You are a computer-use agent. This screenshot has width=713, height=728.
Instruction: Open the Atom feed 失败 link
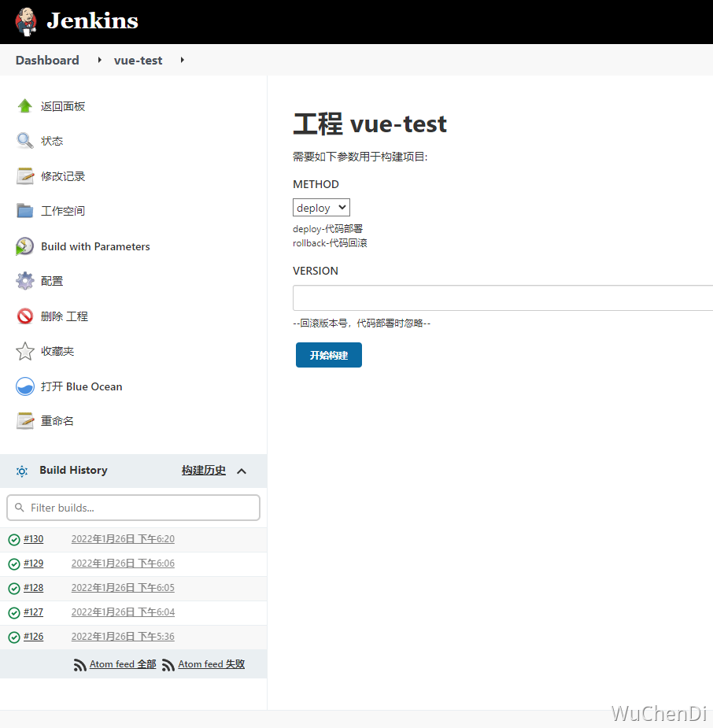[x=211, y=664]
